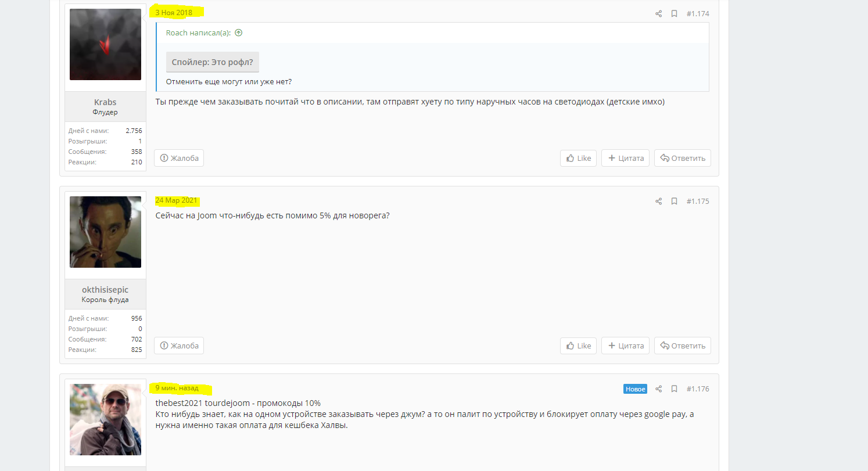Report okthisisepic's post with Жалоба

(x=179, y=346)
